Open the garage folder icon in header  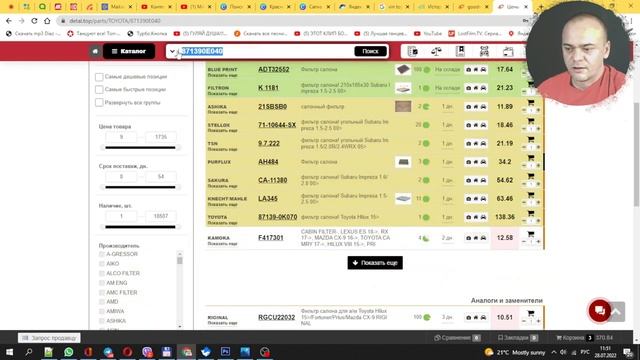coord(508,51)
